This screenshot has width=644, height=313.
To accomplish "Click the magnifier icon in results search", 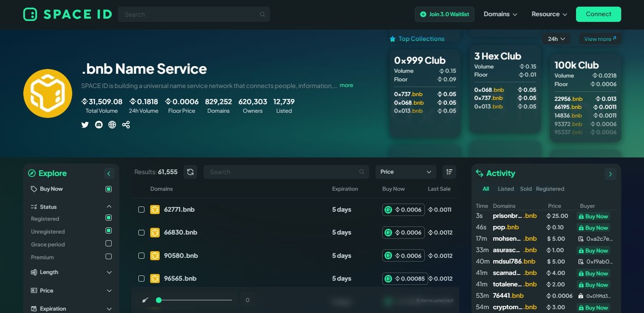I will (362, 172).
